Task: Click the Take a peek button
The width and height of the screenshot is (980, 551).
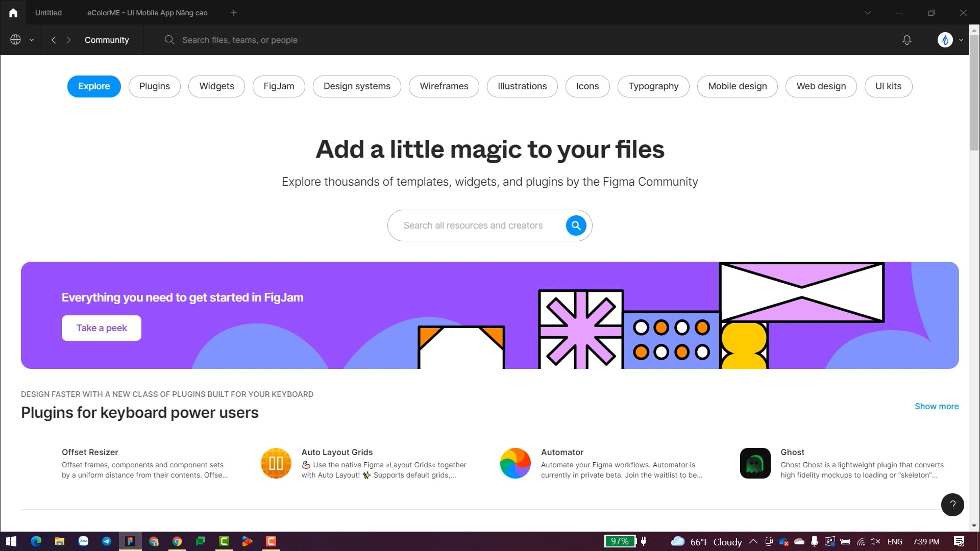Action: tap(102, 328)
